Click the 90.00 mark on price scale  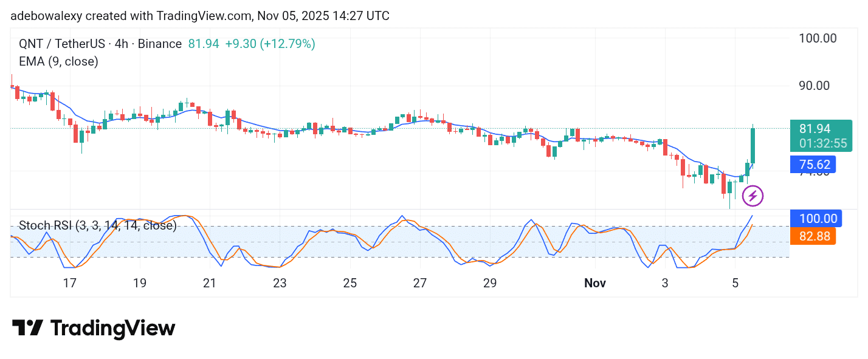(x=814, y=86)
